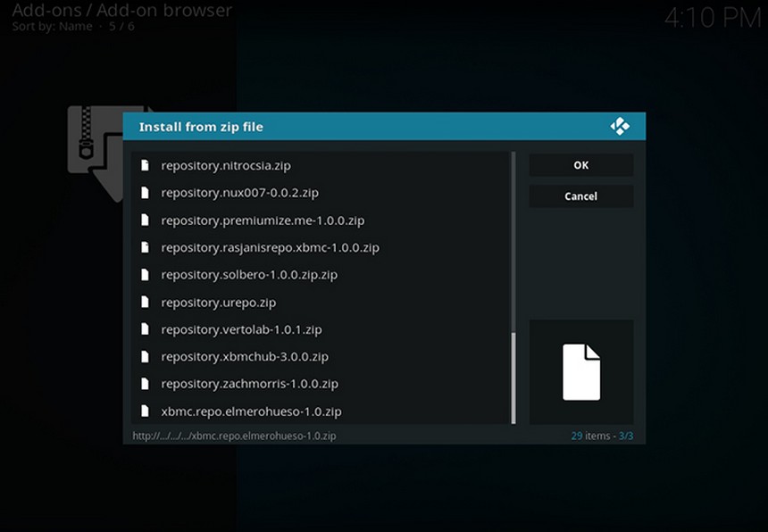Click the large file preview thumbnail

581,372
